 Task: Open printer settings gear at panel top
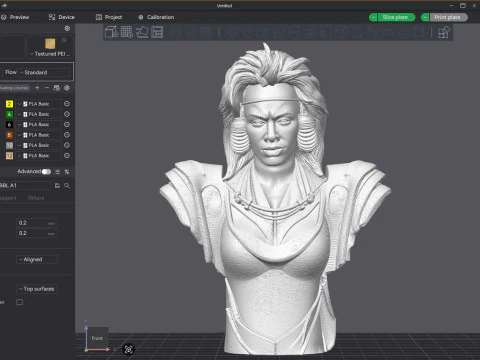point(67,28)
